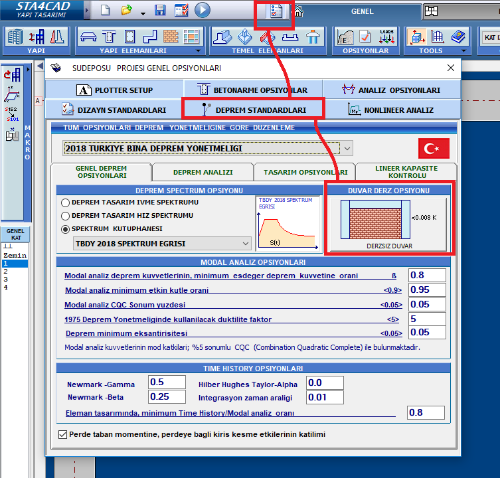Select blue book icon in TOOLS
Screen dimensions: 500x478
[x=458, y=37]
